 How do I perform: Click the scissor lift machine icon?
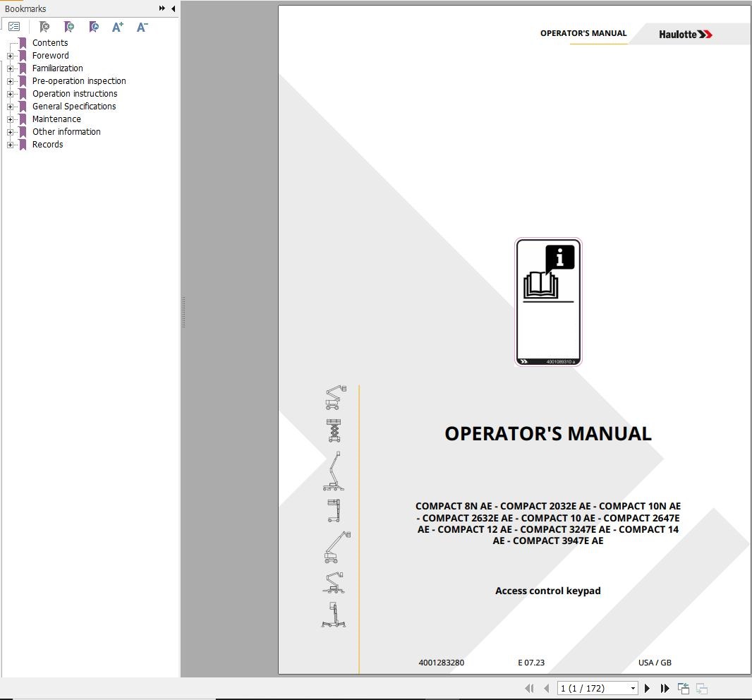(x=334, y=430)
